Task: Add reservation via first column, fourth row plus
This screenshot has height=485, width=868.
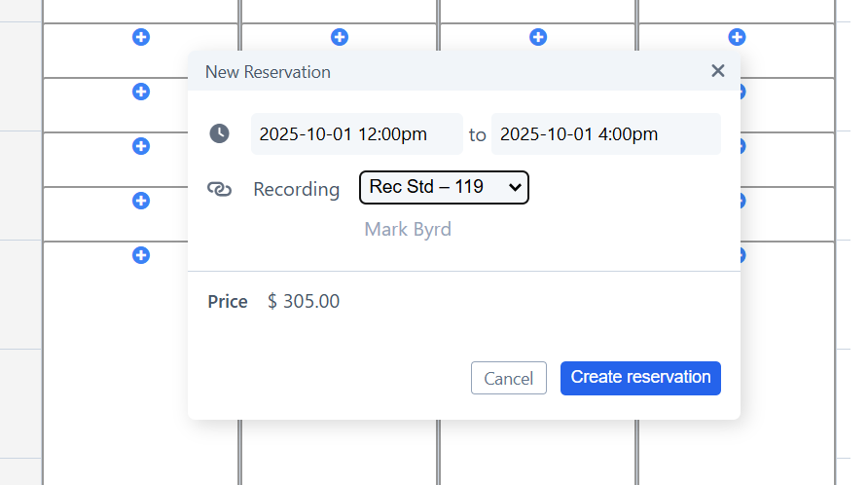Action: coord(141,201)
